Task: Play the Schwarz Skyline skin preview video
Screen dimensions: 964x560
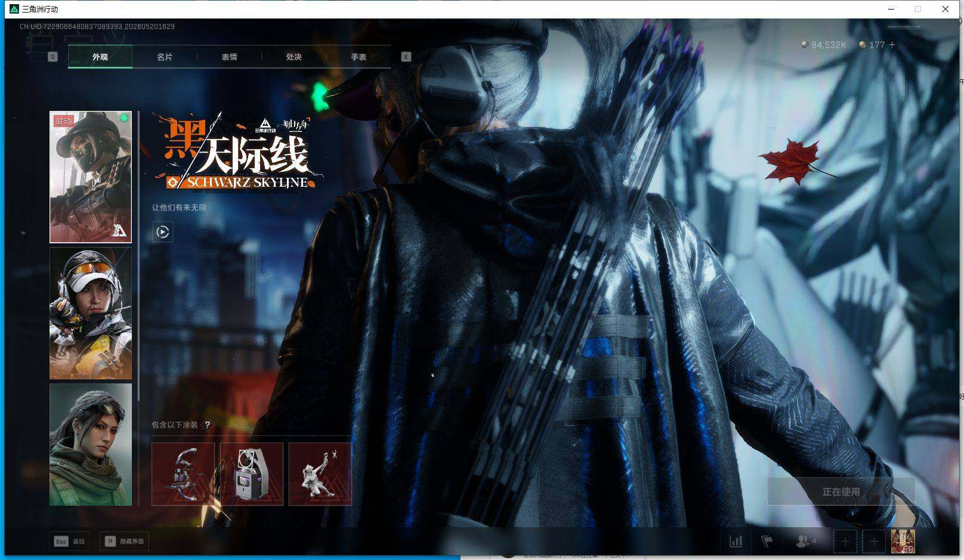Action: 163,231
